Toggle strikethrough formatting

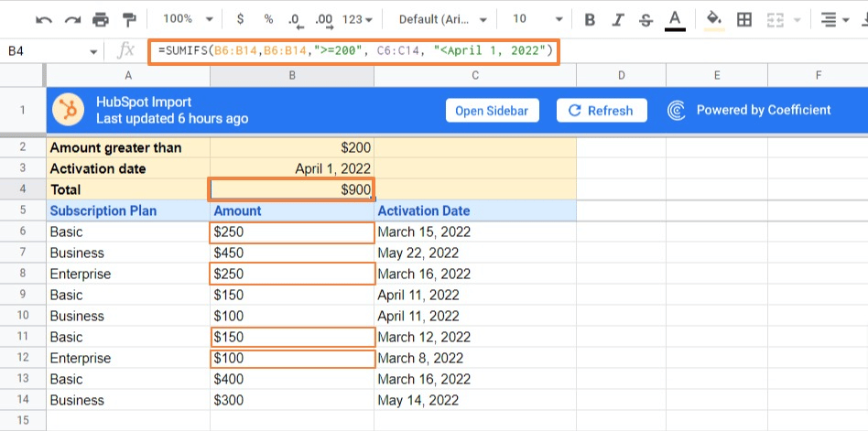pyautogui.click(x=646, y=19)
